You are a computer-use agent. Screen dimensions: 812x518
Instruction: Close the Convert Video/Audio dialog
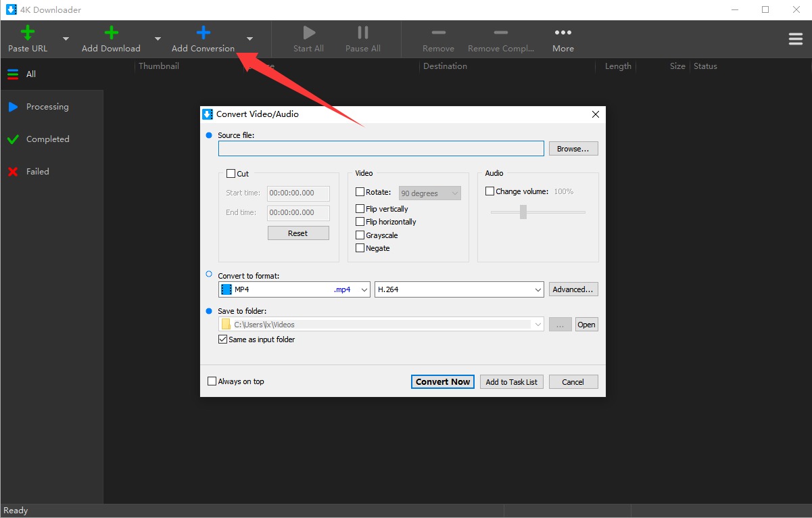[596, 114]
